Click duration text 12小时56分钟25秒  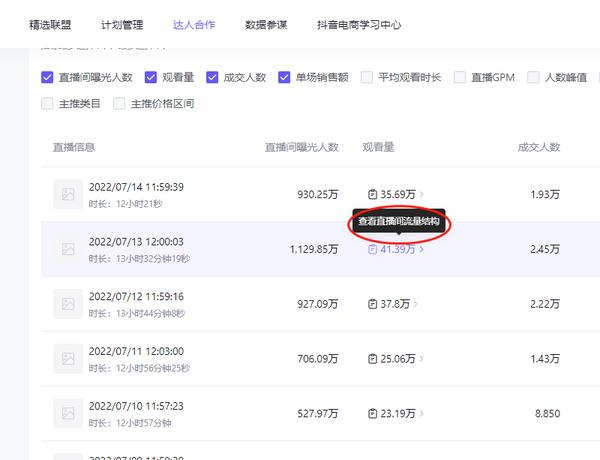click(153, 368)
